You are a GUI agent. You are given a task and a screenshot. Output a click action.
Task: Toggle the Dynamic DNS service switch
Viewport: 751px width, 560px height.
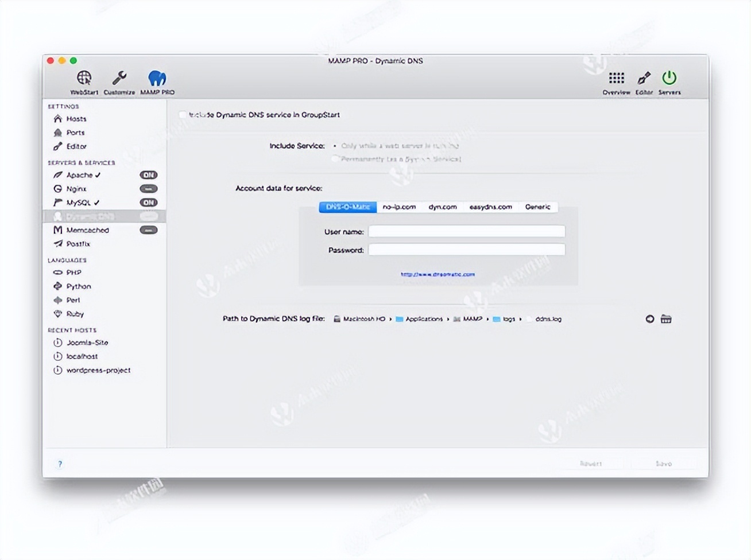point(149,216)
